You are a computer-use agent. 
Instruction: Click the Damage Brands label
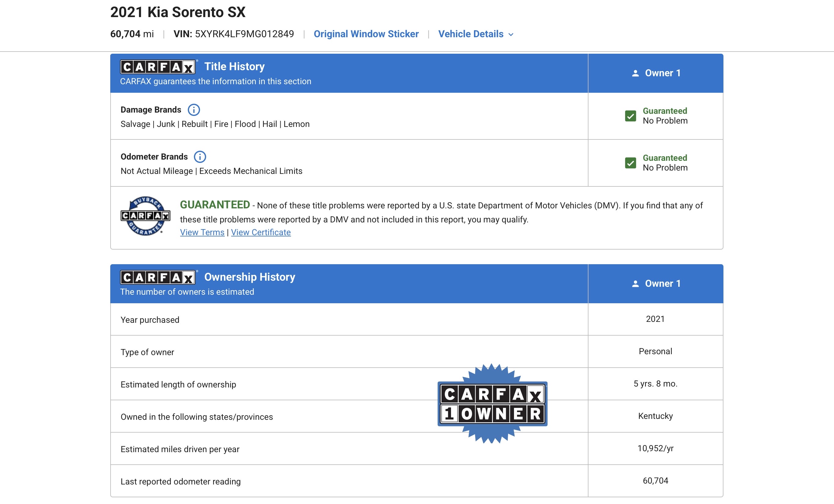point(151,110)
